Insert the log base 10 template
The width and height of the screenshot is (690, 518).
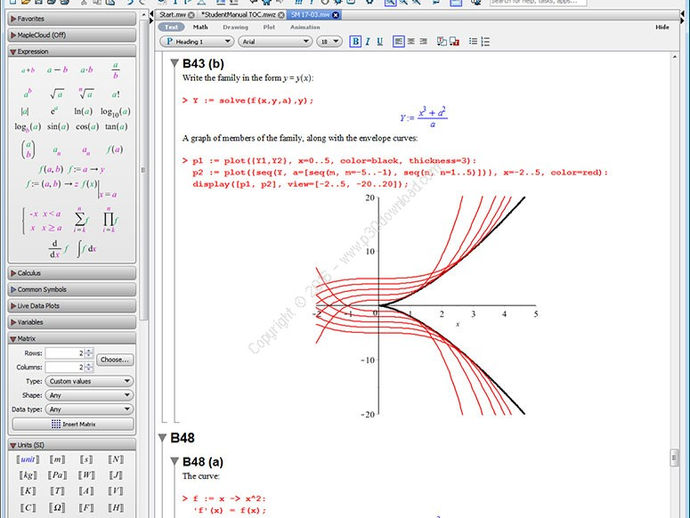(x=115, y=112)
